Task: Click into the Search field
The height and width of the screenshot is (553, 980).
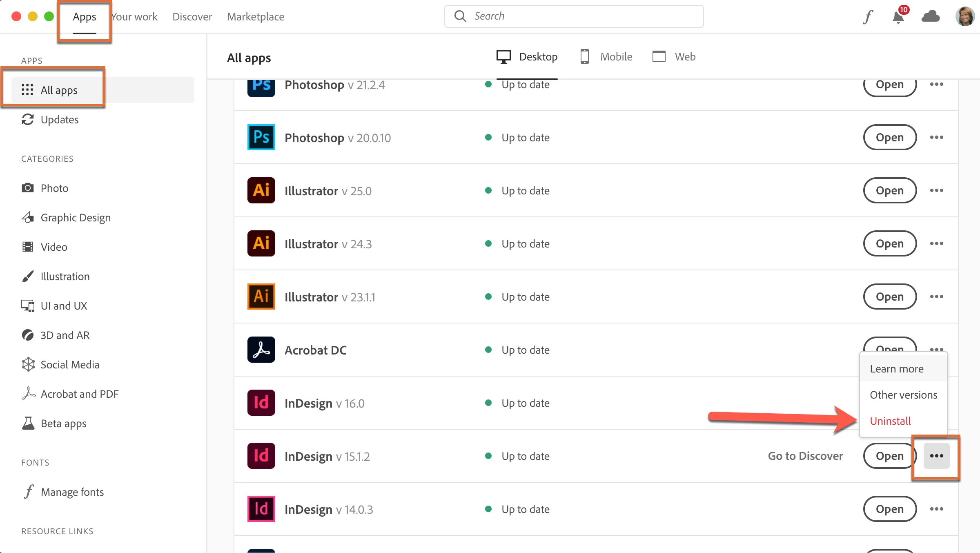Action: click(580, 16)
